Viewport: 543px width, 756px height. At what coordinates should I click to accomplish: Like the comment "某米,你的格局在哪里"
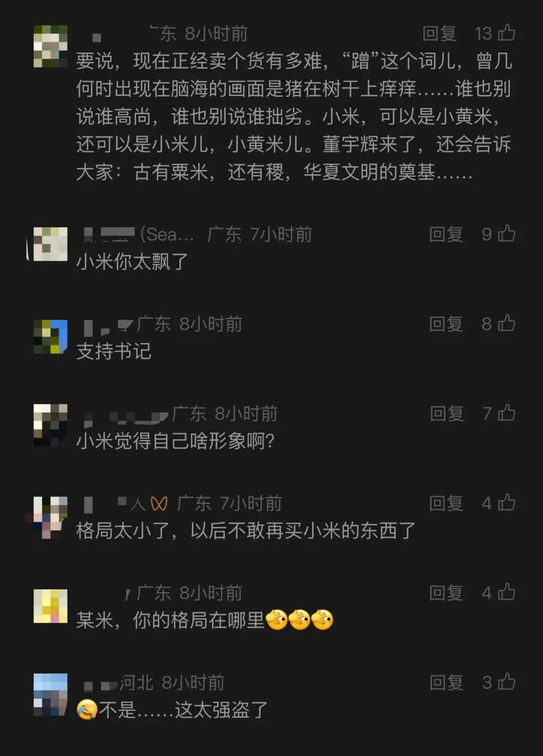tap(506, 592)
